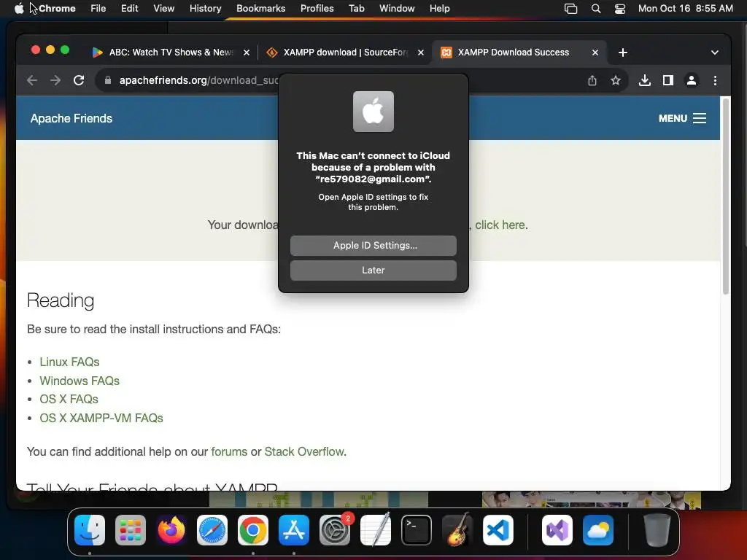Launch Visual Studio Code from the Dock
Screen dimensions: 747x560
pyautogui.click(x=498, y=530)
